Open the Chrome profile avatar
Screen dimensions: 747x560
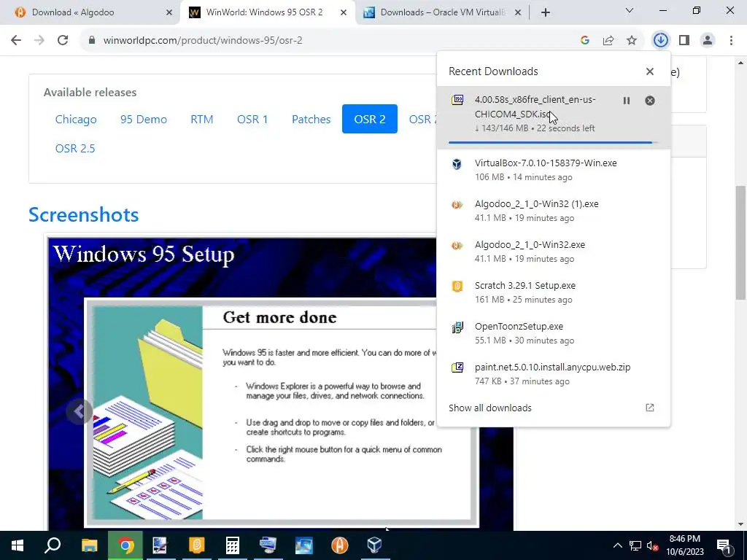coord(708,41)
